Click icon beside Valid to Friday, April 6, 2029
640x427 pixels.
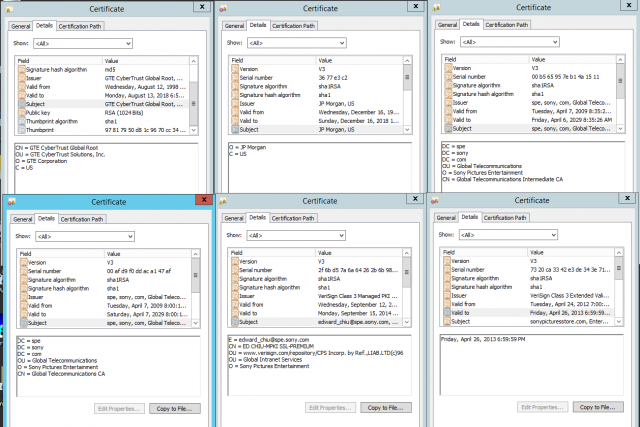click(x=448, y=120)
